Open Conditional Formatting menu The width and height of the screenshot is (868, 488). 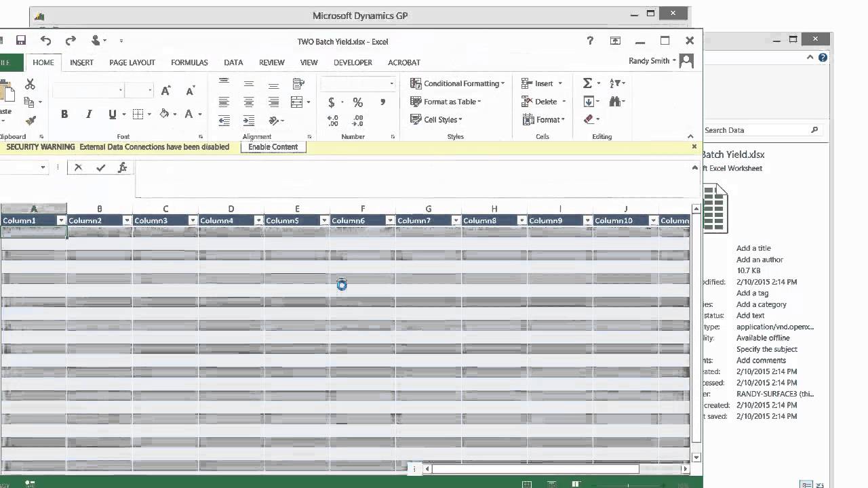point(458,83)
